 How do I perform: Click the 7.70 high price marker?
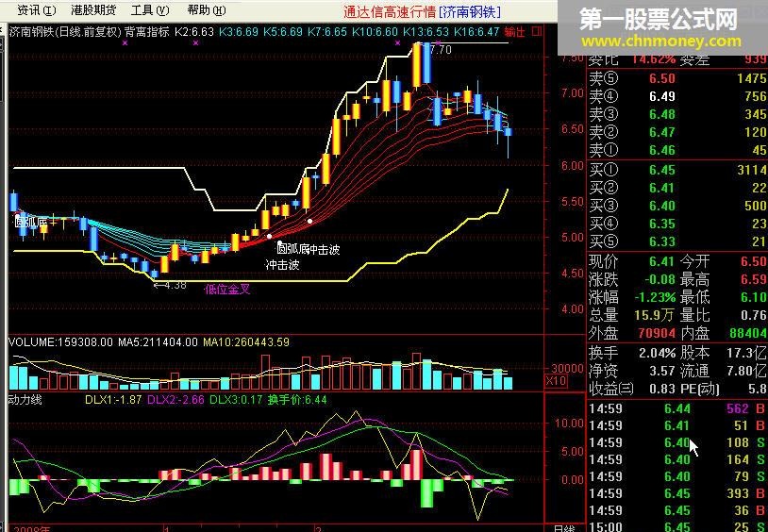(440, 50)
